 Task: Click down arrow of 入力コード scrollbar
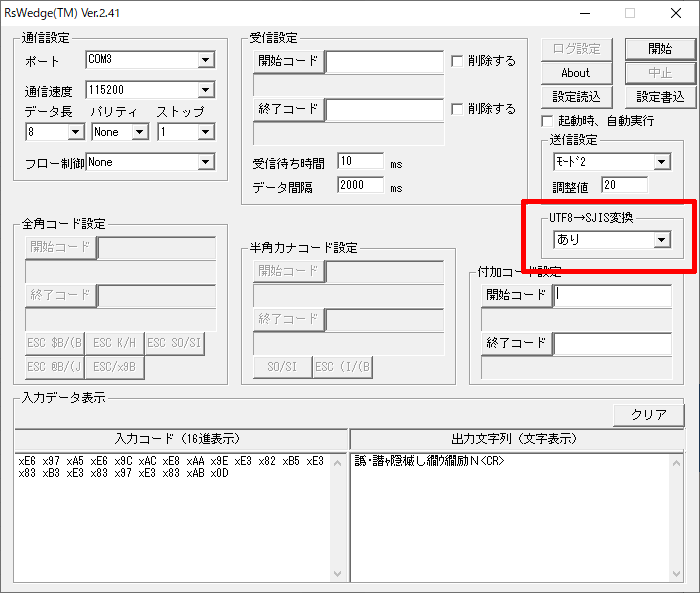[338, 574]
